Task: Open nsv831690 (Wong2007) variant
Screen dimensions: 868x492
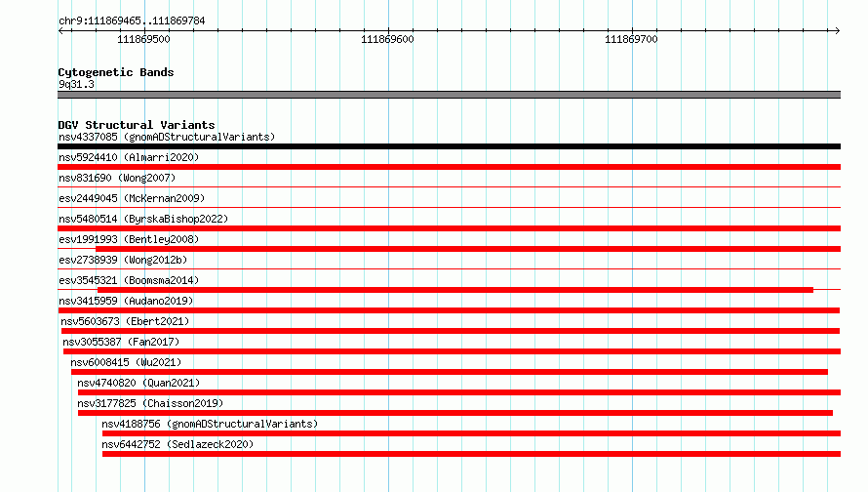Action: click(x=117, y=178)
